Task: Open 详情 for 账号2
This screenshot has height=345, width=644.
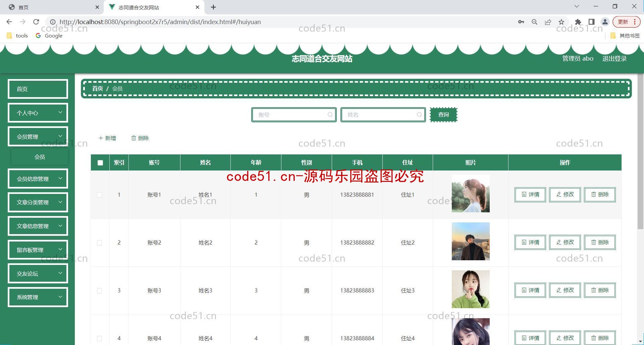Action: [x=530, y=243]
